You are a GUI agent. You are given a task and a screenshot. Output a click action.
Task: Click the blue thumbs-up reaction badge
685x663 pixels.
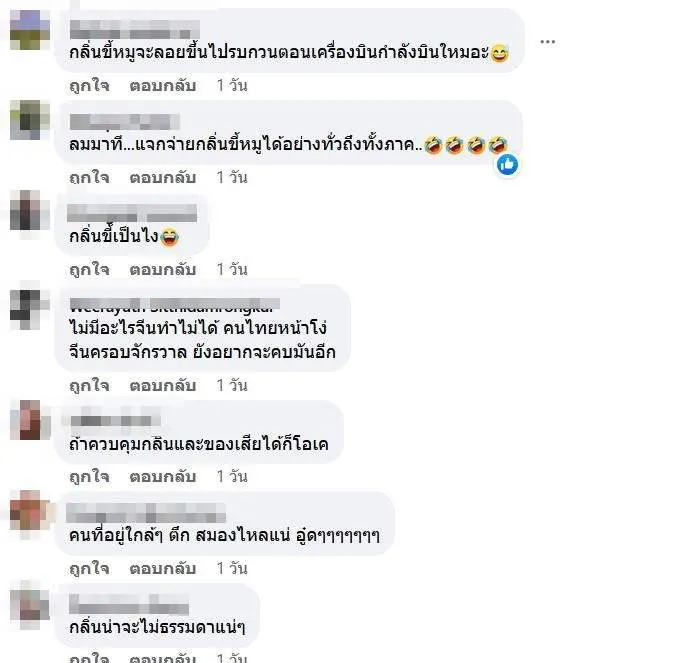pyautogui.click(x=507, y=165)
